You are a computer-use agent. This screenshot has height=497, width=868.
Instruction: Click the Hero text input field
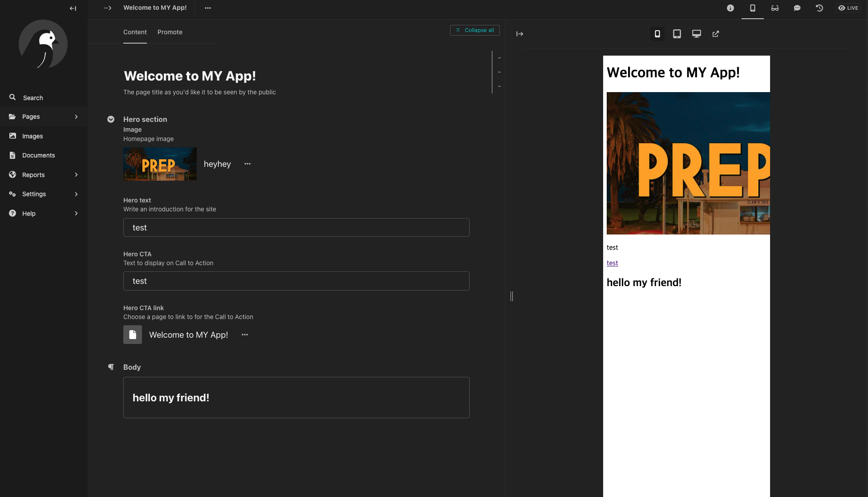pyautogui.click(x=296, y=227)
